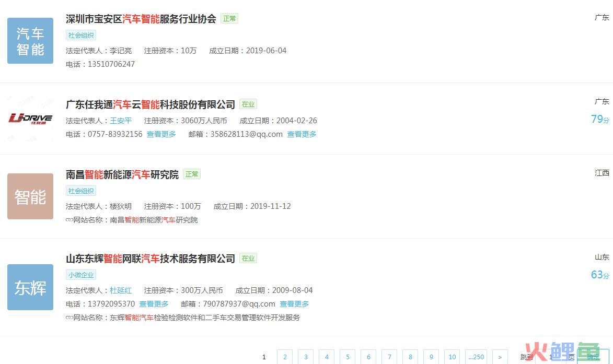
Task: Click 注册资本：300万人民币 text
Action: (183, 290)
